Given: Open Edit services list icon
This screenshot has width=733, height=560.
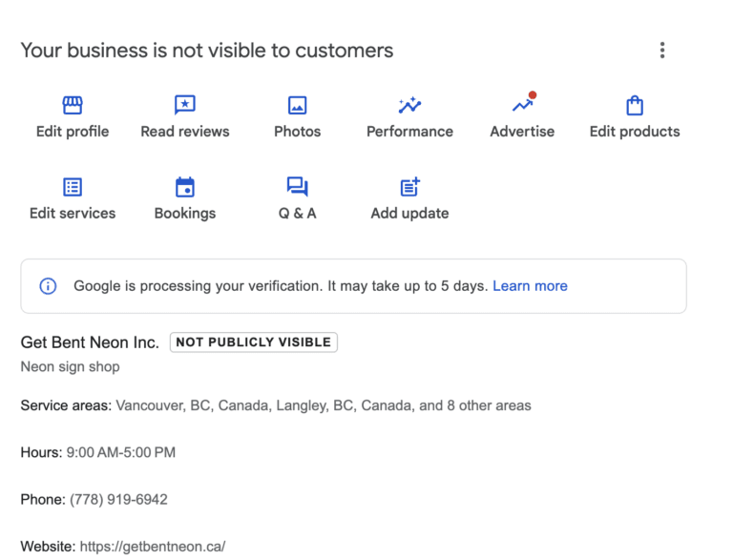Looking at the screenshot, I should (x=73, y=187).
